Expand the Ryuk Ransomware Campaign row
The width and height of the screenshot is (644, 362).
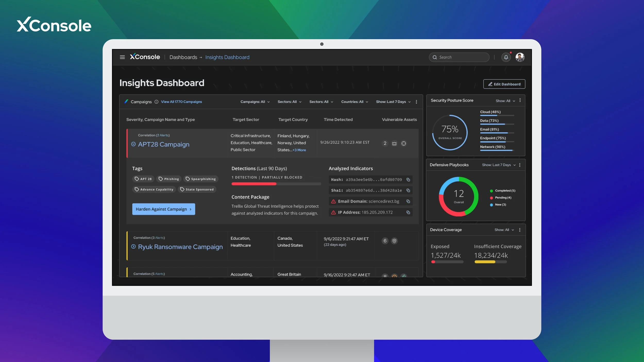[x=133, y=247]
